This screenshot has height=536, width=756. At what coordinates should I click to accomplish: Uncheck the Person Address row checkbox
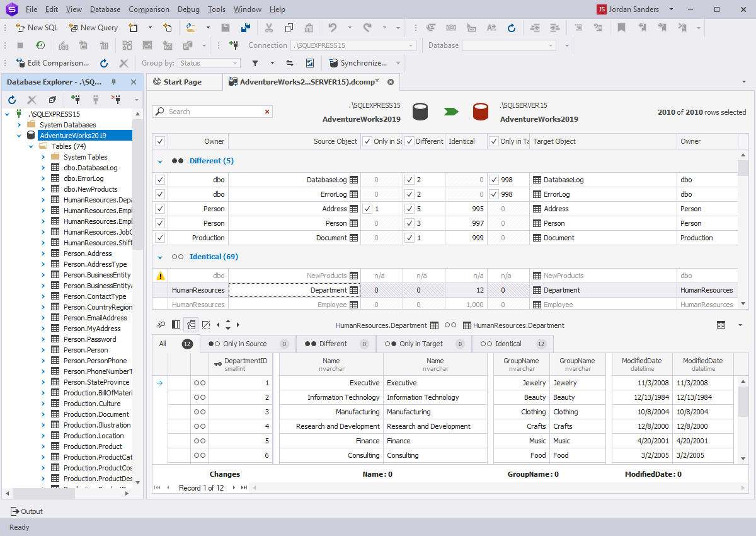pyautogui.click(x=160, y=209)
